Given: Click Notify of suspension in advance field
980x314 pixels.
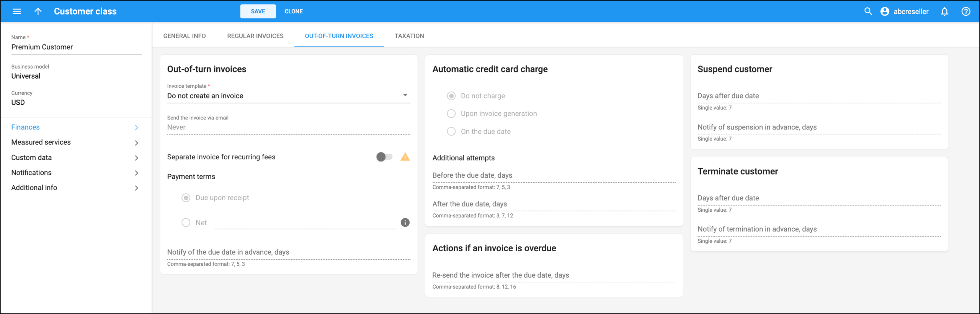Looking at the screenshot, I should pos(819,127).
